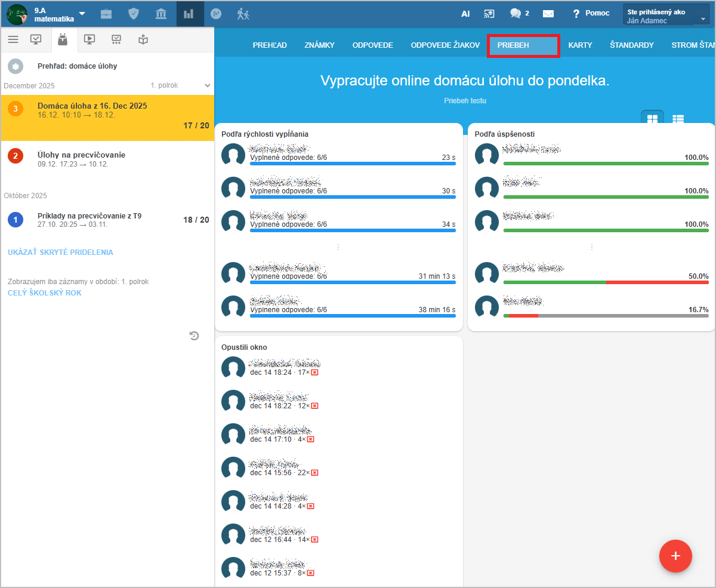Open the chat bubbles notifications icon
This screenshot has width=716, height=588.
click(x=516, y=14)
